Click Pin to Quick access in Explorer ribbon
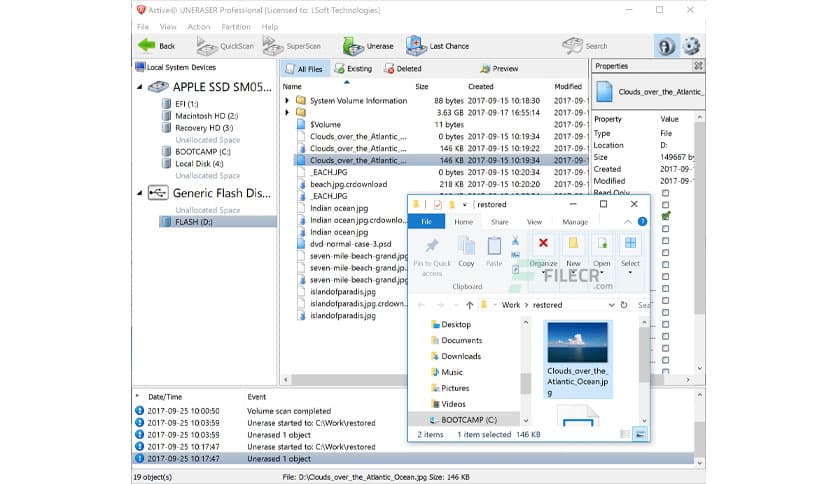Screen dimensions: 836x484 [x=432, y=256]
